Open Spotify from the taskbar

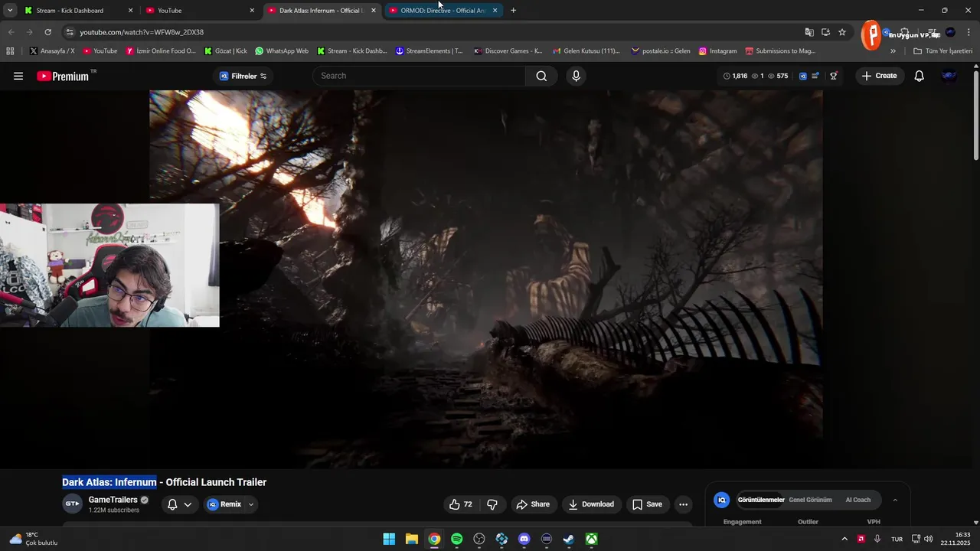pos(456,539)
